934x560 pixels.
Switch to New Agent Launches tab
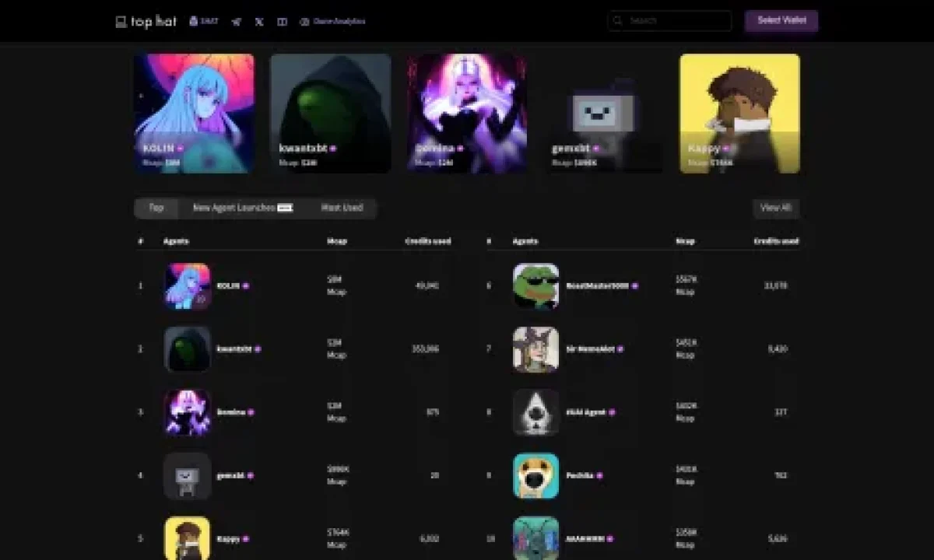tap(242, 208)
